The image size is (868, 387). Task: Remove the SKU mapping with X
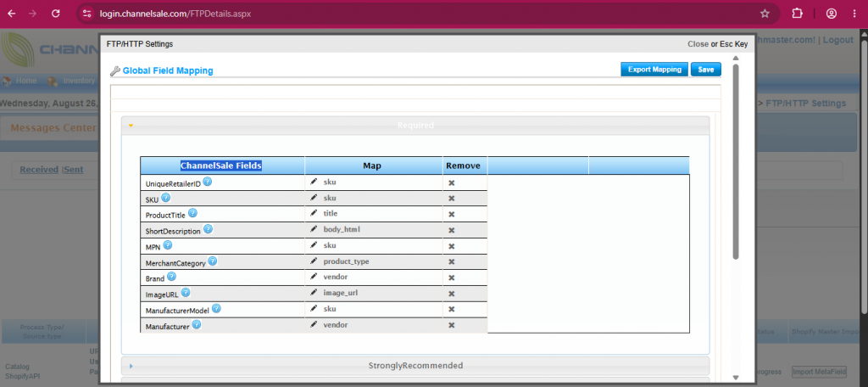pos(451,198)
